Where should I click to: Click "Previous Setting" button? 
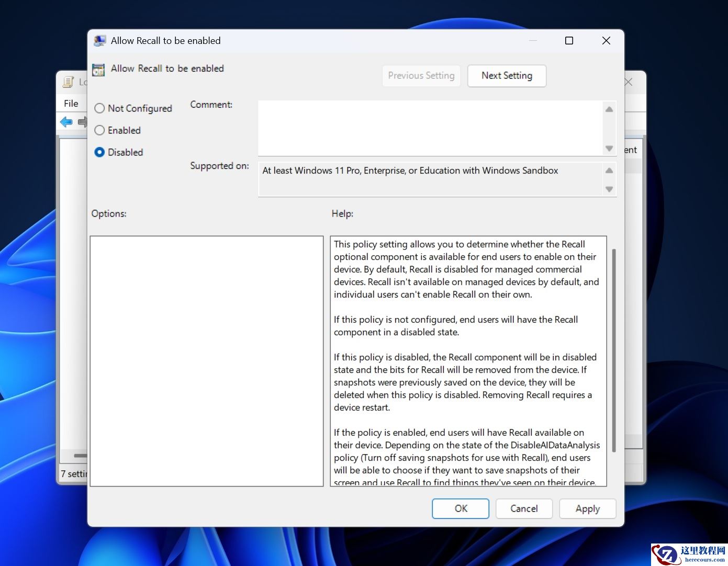pos(421,76)
